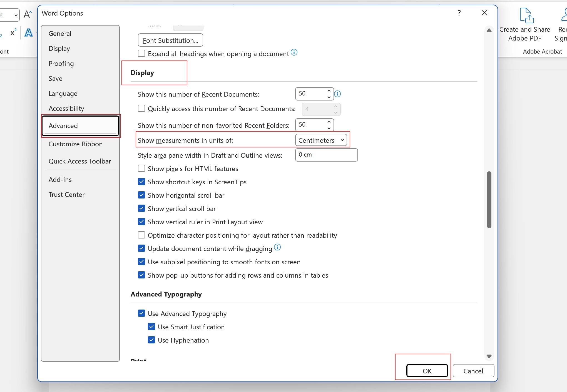The height and width of the screenshot is (392, 567).
Task: Click the Grow Font icon on ribbon
Action: click(28, 14)
